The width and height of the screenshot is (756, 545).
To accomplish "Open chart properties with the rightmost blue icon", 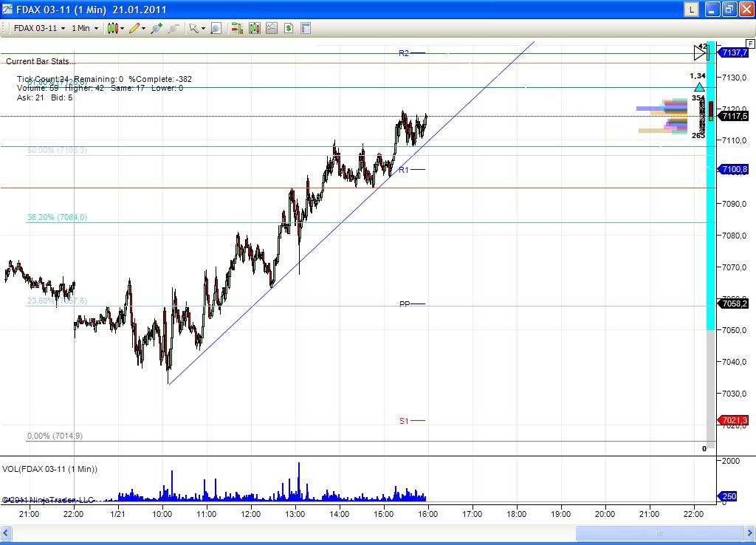I will tap(305, 28).
